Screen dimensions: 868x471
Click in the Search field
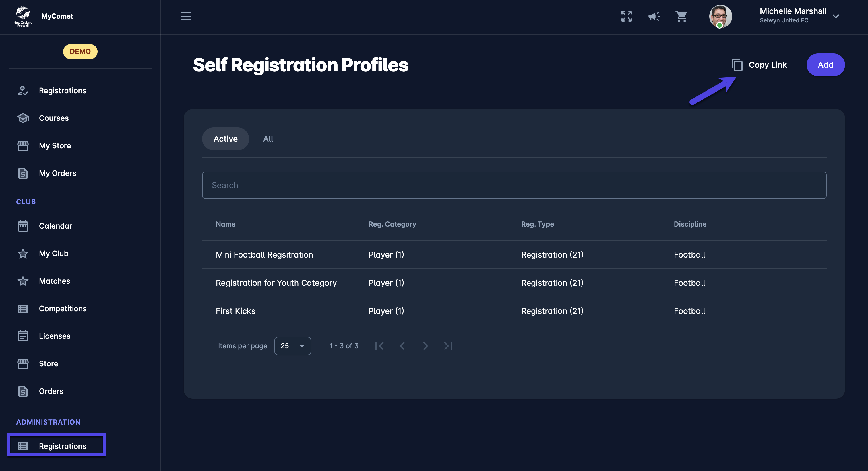point(514,185)
